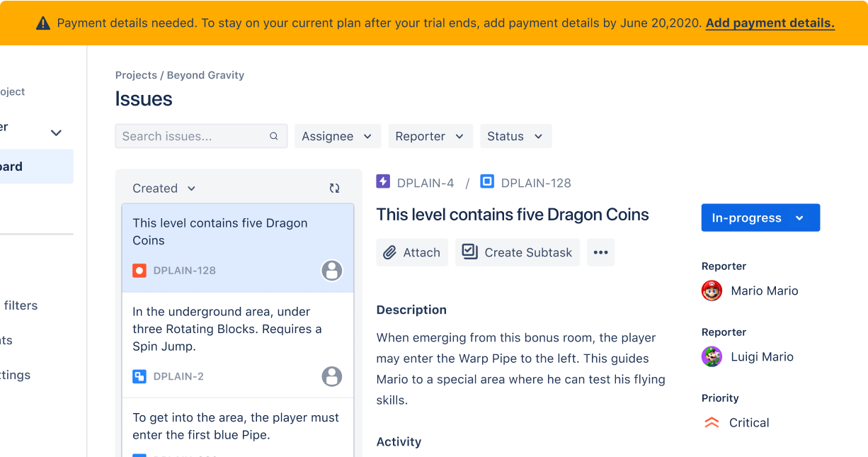The width and height of the screenshot is (868, 457).
Task: Click the Create Subtask button
Action: click(x=518, y=252)
